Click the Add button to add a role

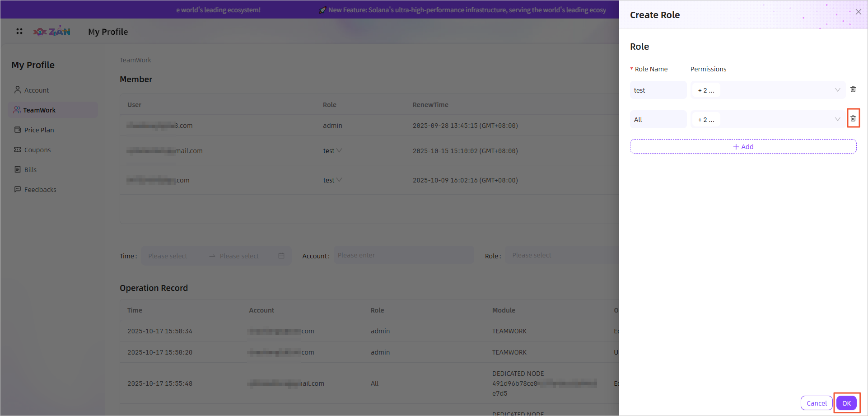(x=743, y=146)
